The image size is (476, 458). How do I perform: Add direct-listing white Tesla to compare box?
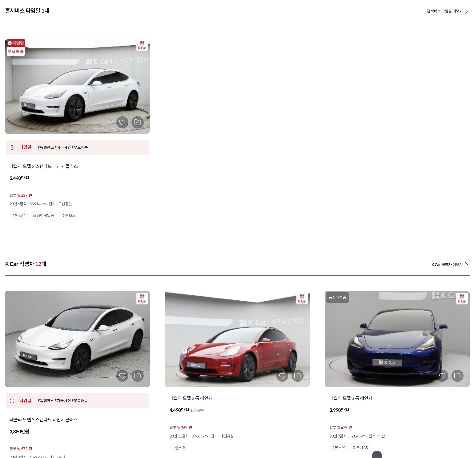tap(138, 376)
